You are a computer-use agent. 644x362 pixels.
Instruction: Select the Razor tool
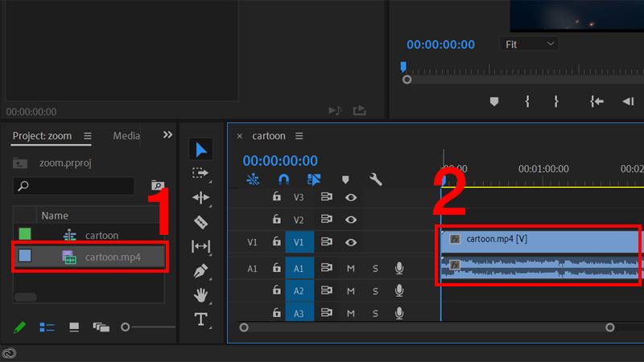200,222
